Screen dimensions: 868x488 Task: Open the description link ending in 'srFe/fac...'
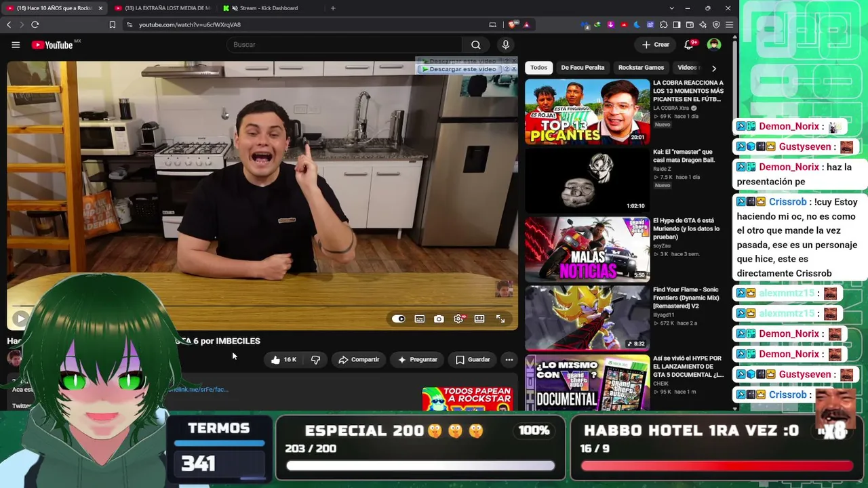[x=198, y=390]
